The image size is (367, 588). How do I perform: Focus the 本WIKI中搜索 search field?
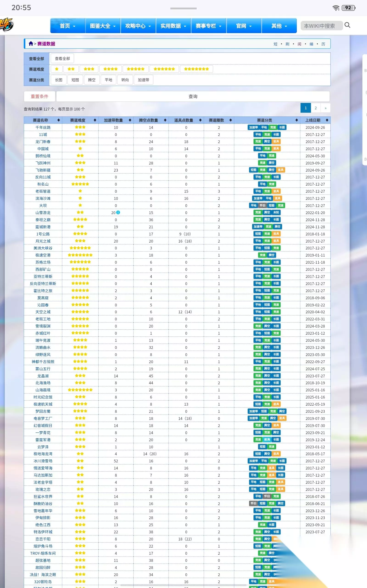(321, 26)
